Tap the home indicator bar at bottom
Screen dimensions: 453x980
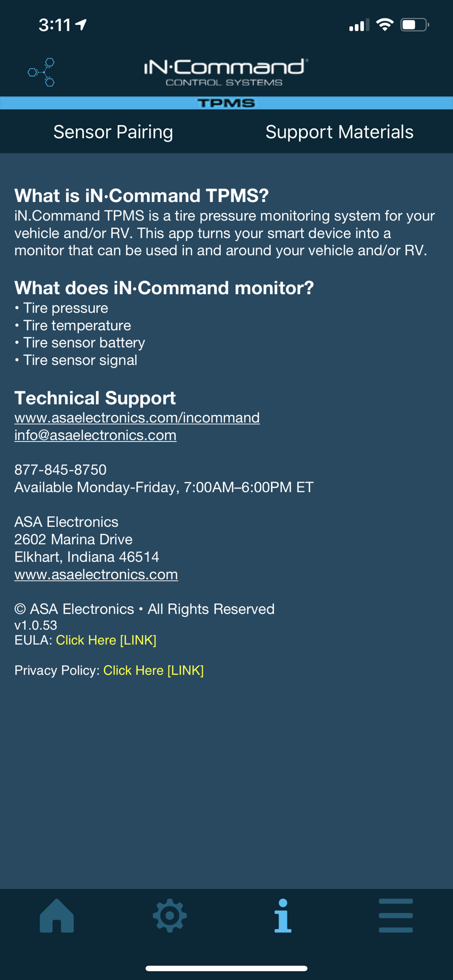pos(226,968)
